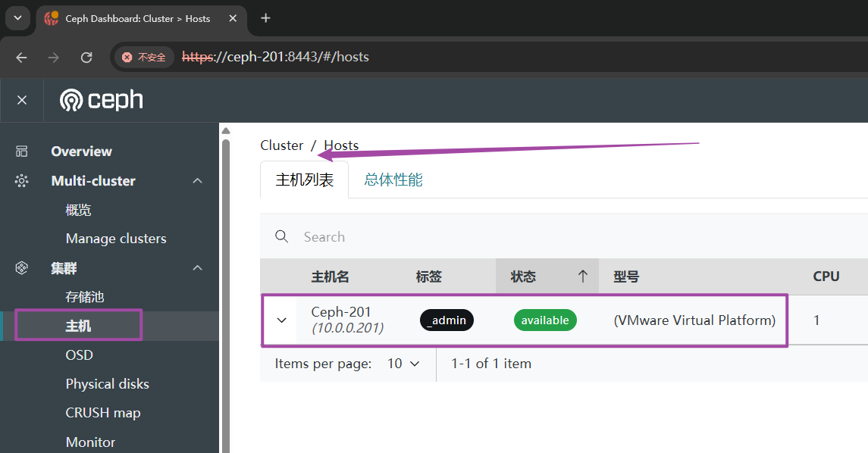The height and width of the screenshot is (453, 868).
Task: Go back with browser back arrow
Action: pyautogui.click(x=21, y=57)
